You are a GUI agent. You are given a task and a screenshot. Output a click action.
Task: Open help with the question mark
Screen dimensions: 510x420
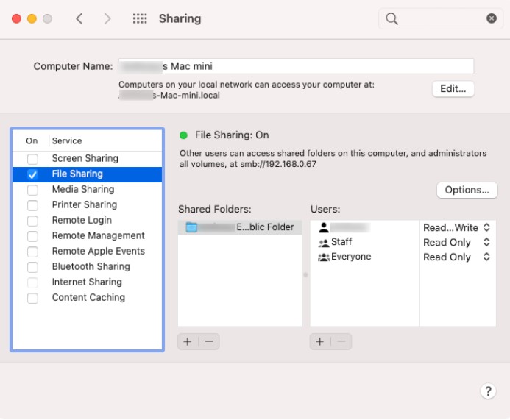[x=488, y=391]
